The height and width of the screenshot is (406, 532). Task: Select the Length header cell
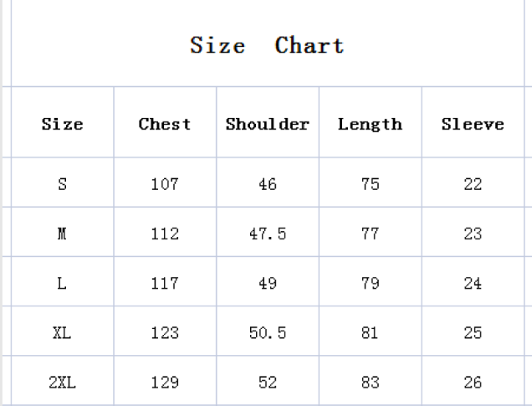tap(371, 122)
